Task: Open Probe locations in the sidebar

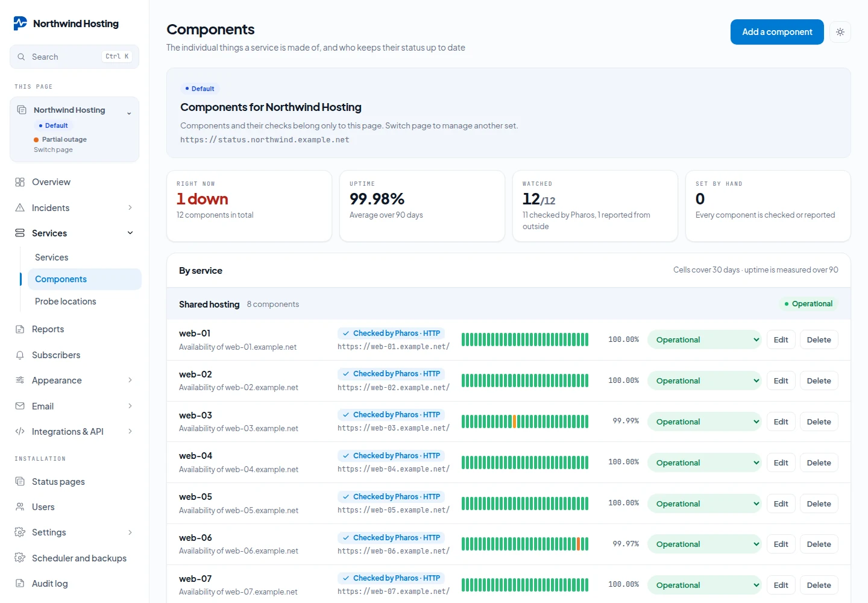Action: (84, 301)
